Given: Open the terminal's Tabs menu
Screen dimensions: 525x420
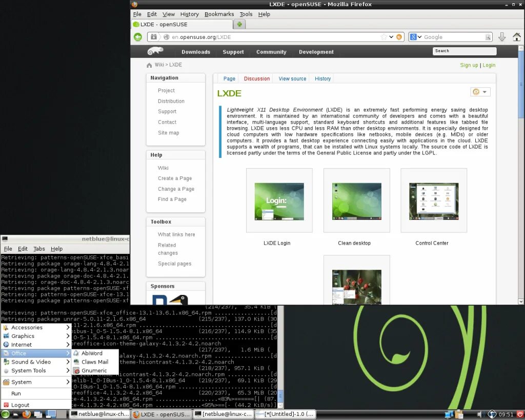Looking at the screenshot, I should pos(39,249).
